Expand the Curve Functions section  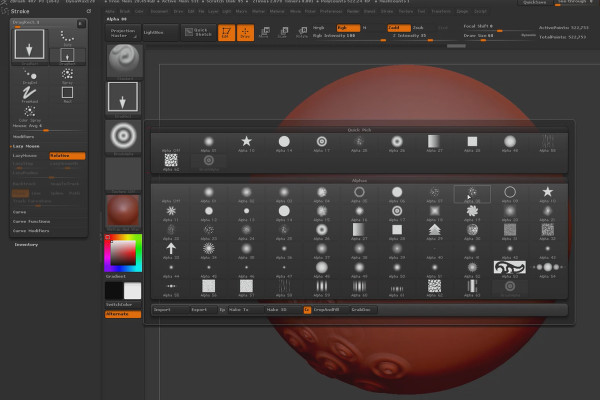point(31,222)
